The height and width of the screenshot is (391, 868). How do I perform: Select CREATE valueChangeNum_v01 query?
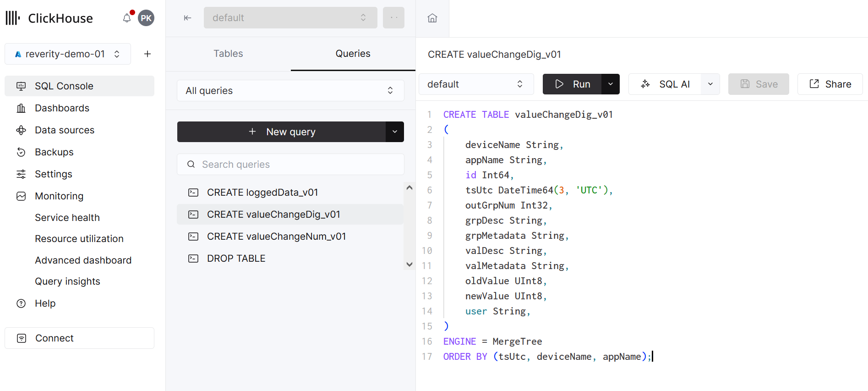click(x=290, y=237)
